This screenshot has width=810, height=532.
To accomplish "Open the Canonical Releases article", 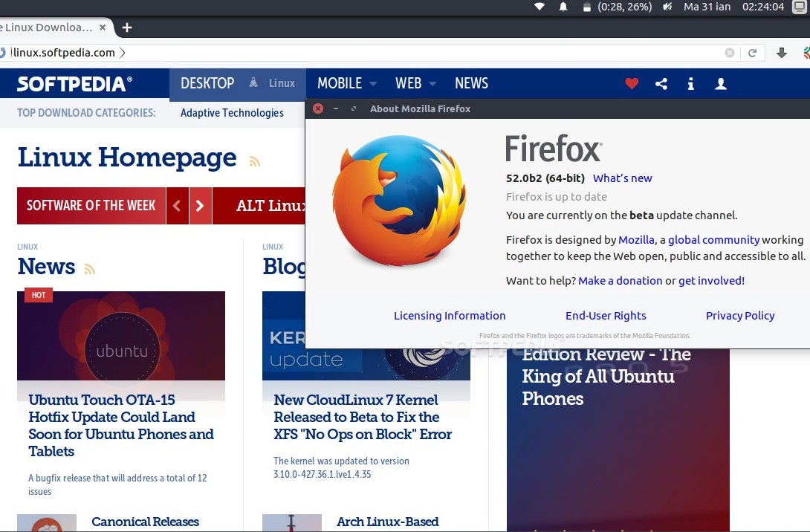I will pyautogui.click(x=145, y=522).
